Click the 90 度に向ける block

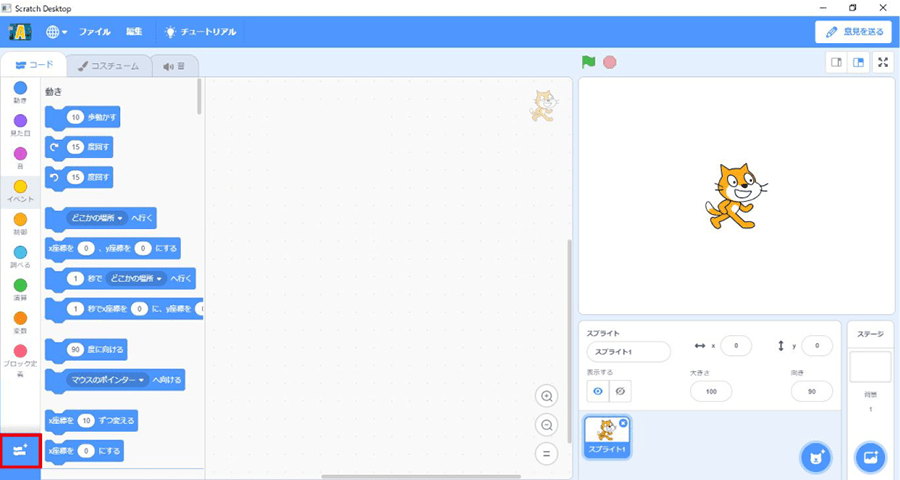point(86,350)
